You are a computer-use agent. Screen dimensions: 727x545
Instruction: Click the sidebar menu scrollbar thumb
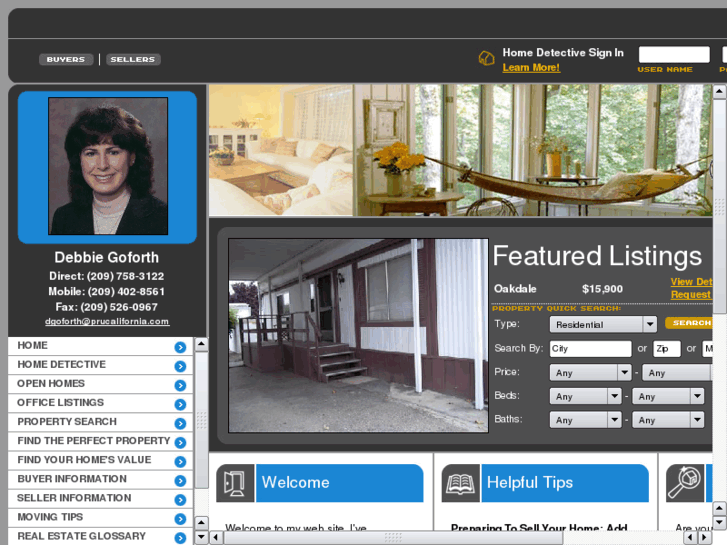(x=201, y=420)
